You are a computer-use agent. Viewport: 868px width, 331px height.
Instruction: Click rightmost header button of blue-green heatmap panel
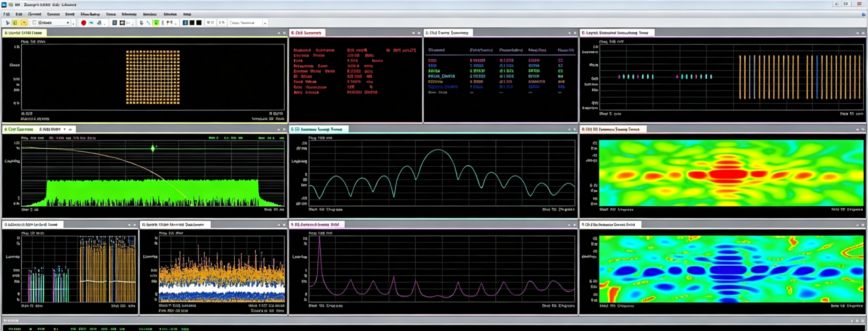(x=863, y=225)
